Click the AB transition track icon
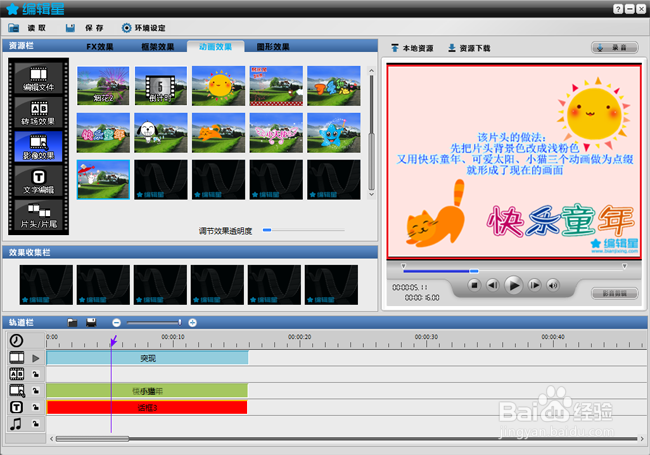 (17, 374)
